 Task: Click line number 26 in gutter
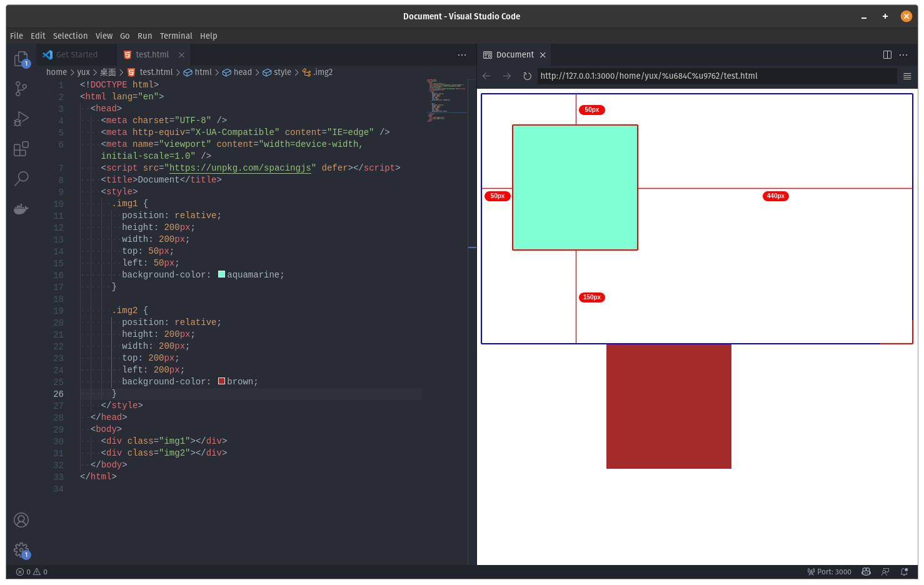[59, 394]
